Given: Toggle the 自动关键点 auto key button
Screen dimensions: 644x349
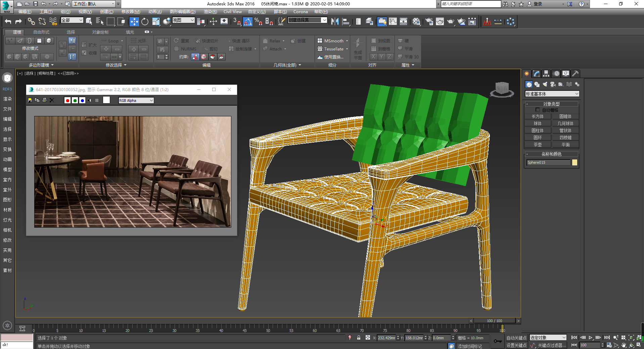Looking at the screenshot, I should click(x=516, y=338).
